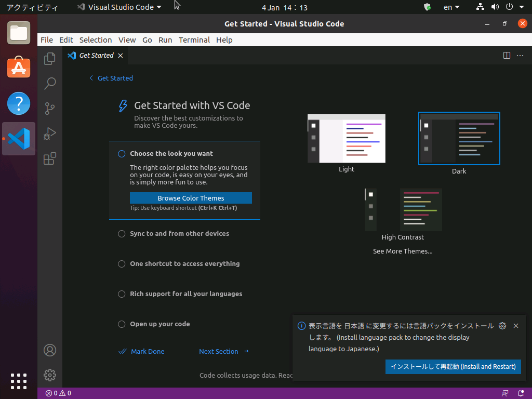Viewport: 532px width, 399px height.
Task: Split the editor to the right
Action: click(x=507, y=55)
